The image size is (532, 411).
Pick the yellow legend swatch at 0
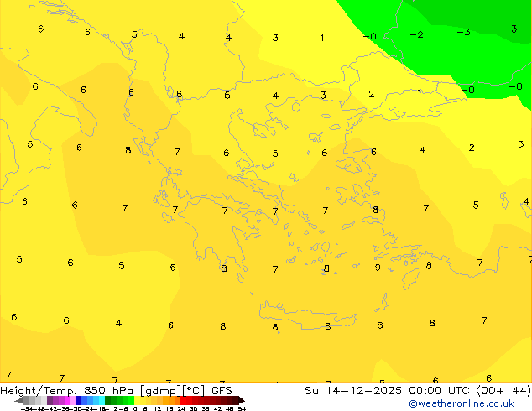137,400
